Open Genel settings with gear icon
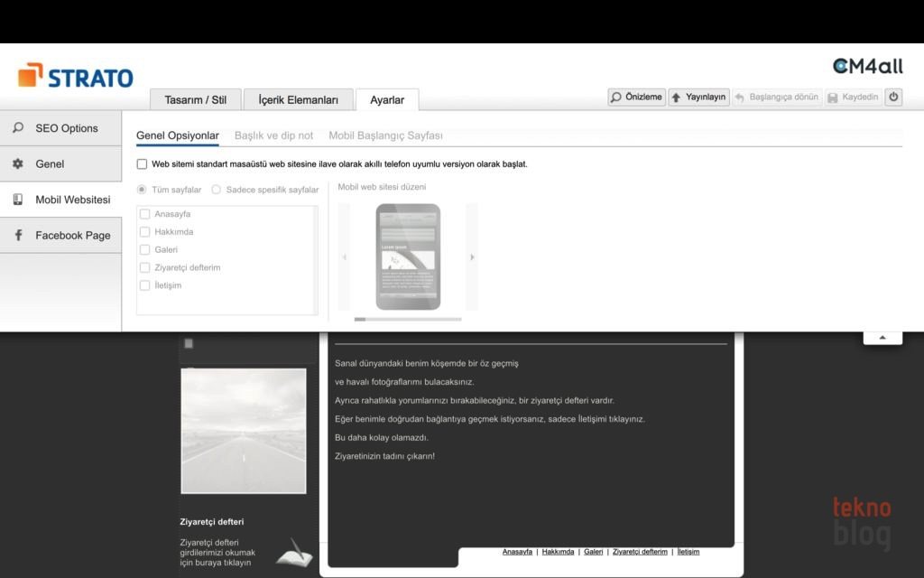 (x=60, y=164)
